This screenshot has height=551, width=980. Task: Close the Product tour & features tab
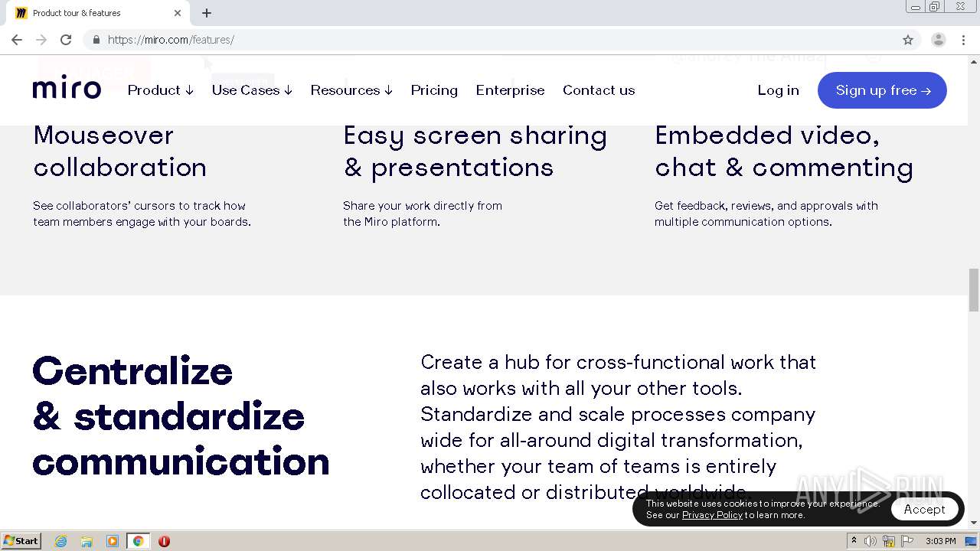click(178, 13)
